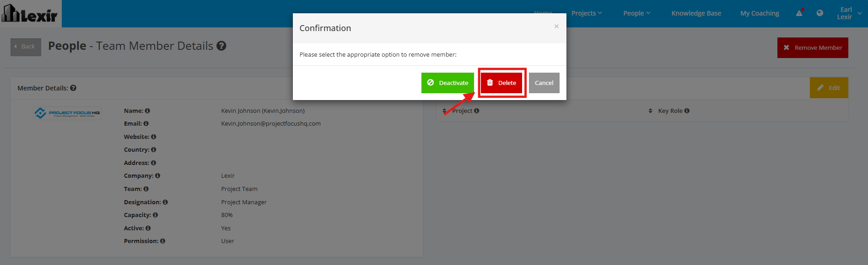The height and width of the screenshot is (265, 868).
Task: Click Remove Member button
Action: (813, 48)
